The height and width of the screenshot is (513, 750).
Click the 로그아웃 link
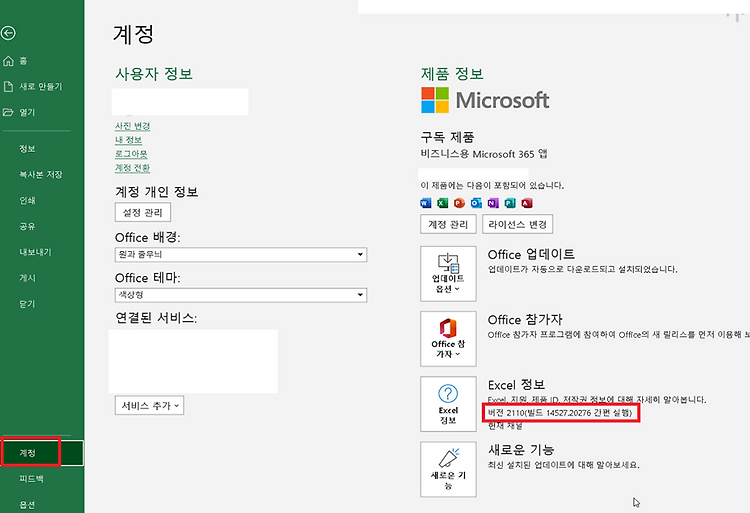(x=131, y=154)
